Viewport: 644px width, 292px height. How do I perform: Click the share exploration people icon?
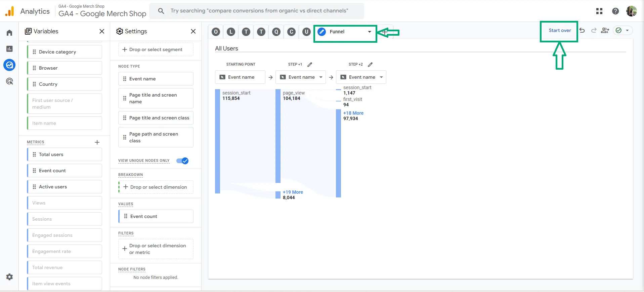tap(605, 30)
